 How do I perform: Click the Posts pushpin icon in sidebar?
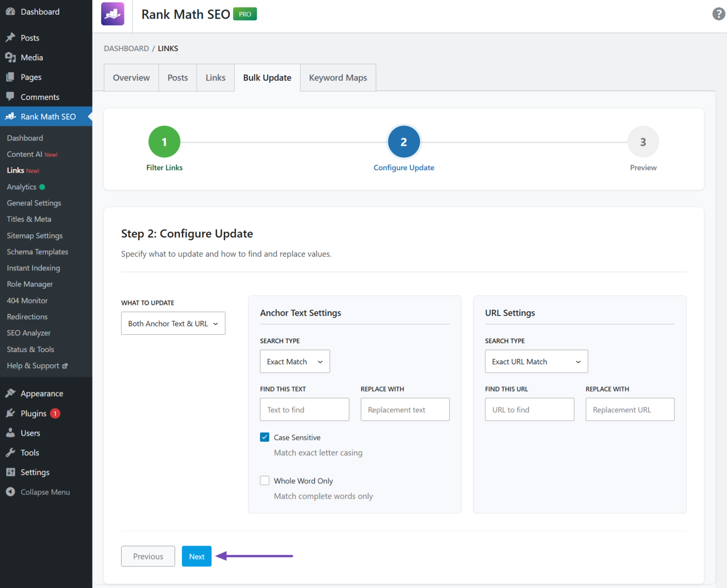pos(10,37)
